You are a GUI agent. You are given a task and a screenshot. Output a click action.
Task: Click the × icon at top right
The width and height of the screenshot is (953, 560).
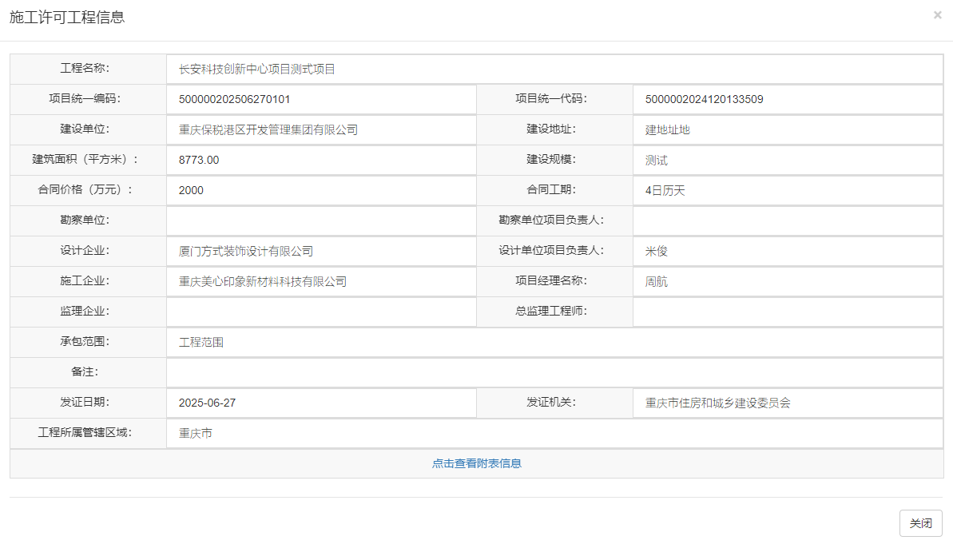click(x=938, y=14)
